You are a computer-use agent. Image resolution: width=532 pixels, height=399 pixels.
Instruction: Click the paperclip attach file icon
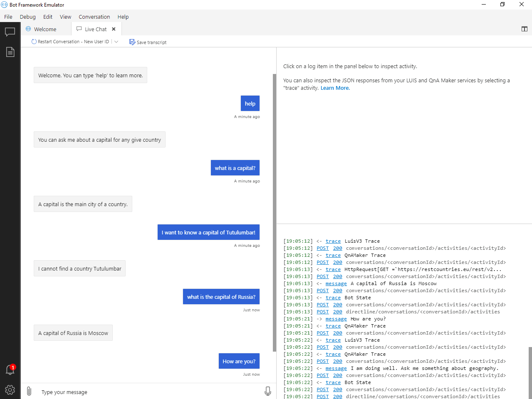[x=29, y=391]
